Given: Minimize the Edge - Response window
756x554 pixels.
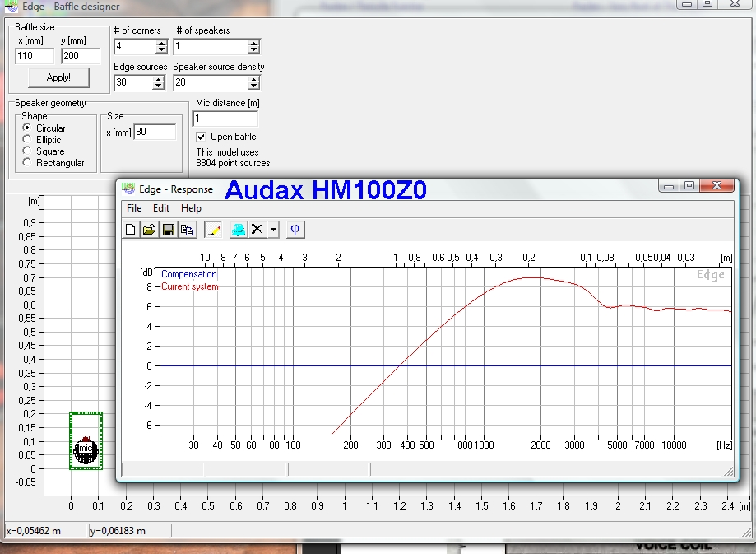Looking at the screenshot, I should tap(669, 186).
